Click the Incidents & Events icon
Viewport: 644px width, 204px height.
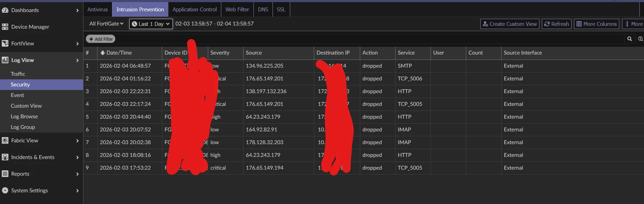pyautogui.click(x=5, y=157)
